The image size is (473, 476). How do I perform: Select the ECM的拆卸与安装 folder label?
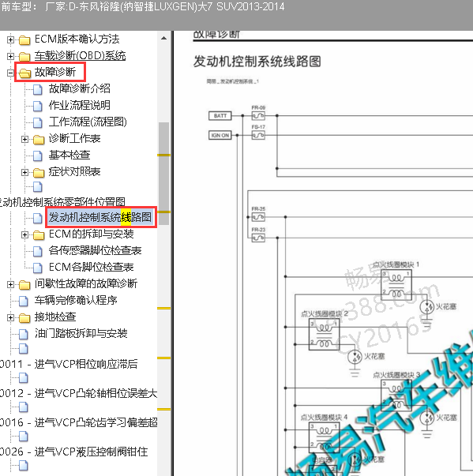[x=91, y=234]
